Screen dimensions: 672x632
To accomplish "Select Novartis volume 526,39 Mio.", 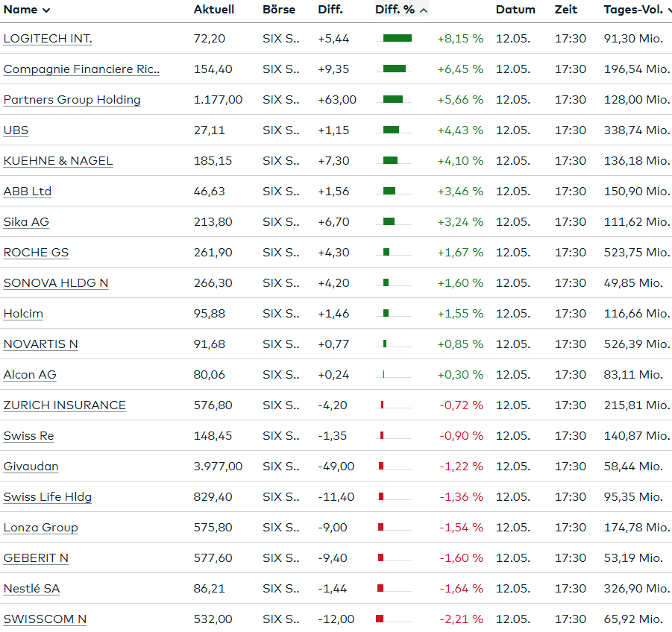I will (636, 344).
